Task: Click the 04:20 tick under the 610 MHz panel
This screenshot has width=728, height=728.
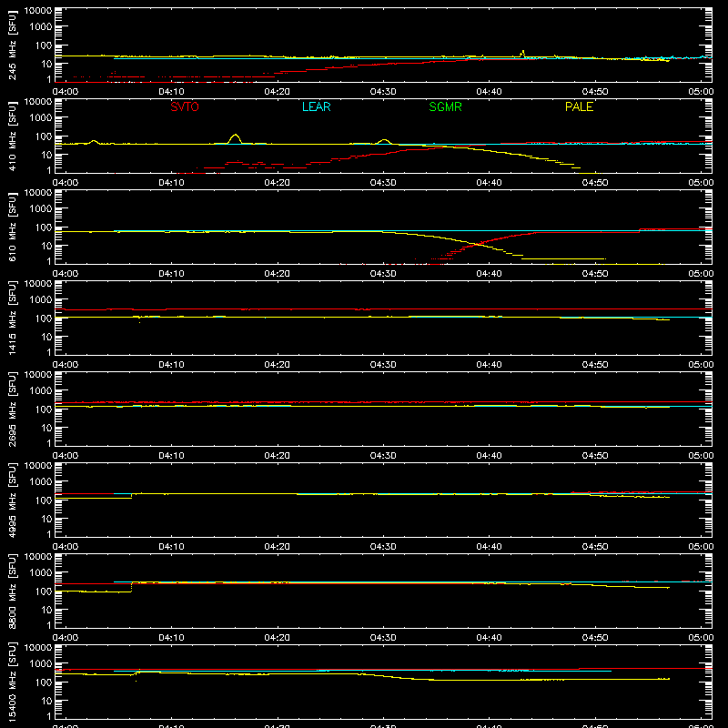Action: click(278, 274)
